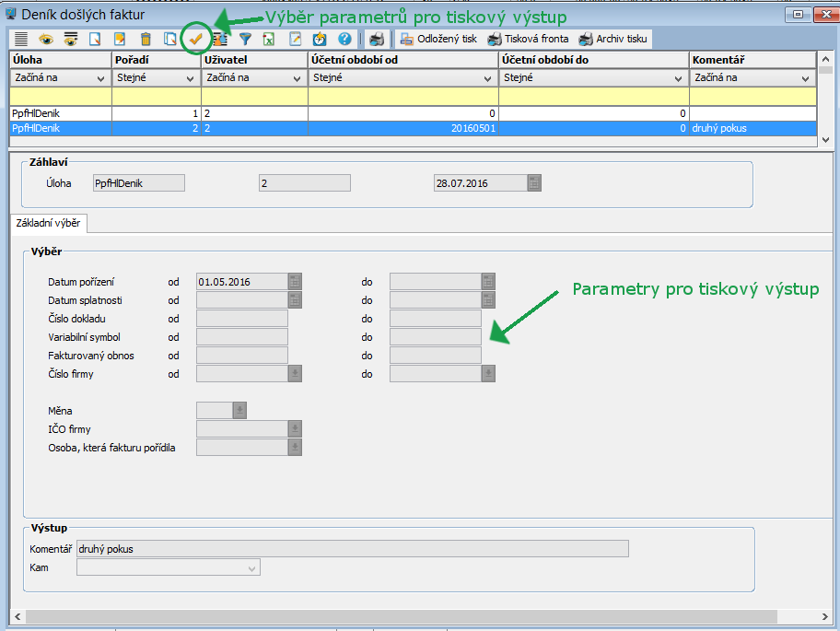Open the Kam output dropdown

252,568
